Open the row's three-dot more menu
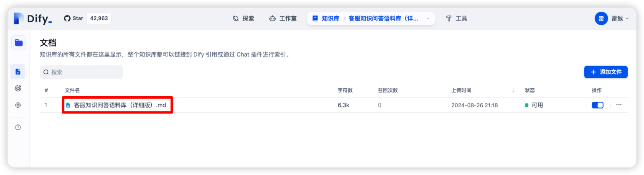Screen dimensions: 644x175 click(619, 105)
